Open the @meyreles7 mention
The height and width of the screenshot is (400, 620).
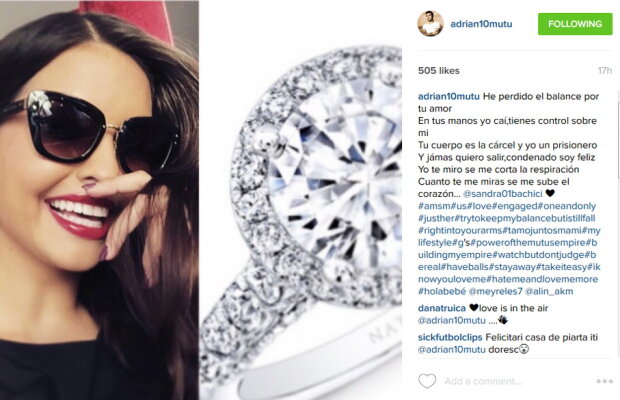click(495, 291)
